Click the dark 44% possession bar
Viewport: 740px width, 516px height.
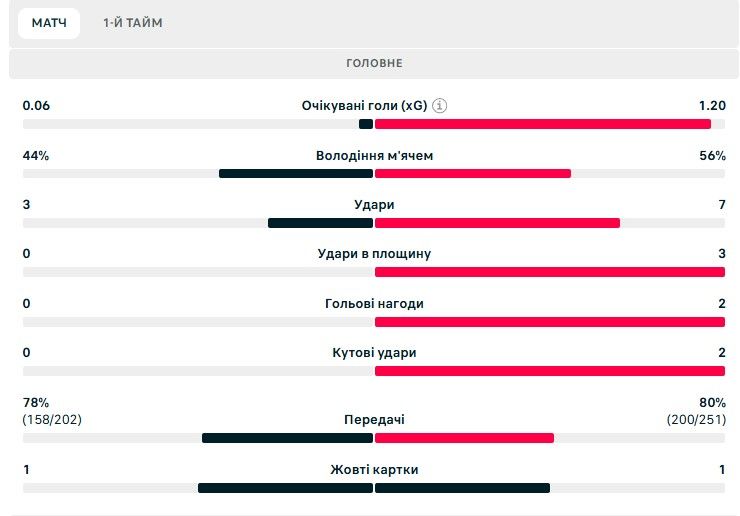295,174
